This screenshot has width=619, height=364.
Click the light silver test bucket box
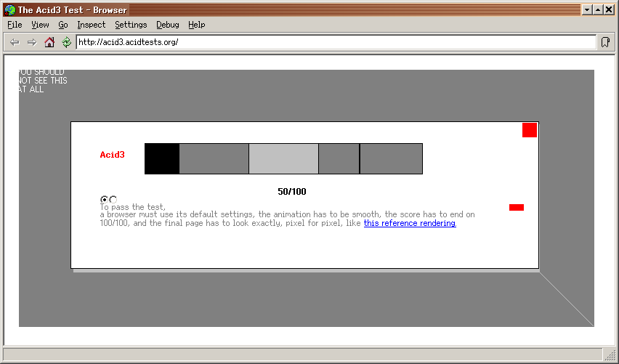(x=283, y=158)
